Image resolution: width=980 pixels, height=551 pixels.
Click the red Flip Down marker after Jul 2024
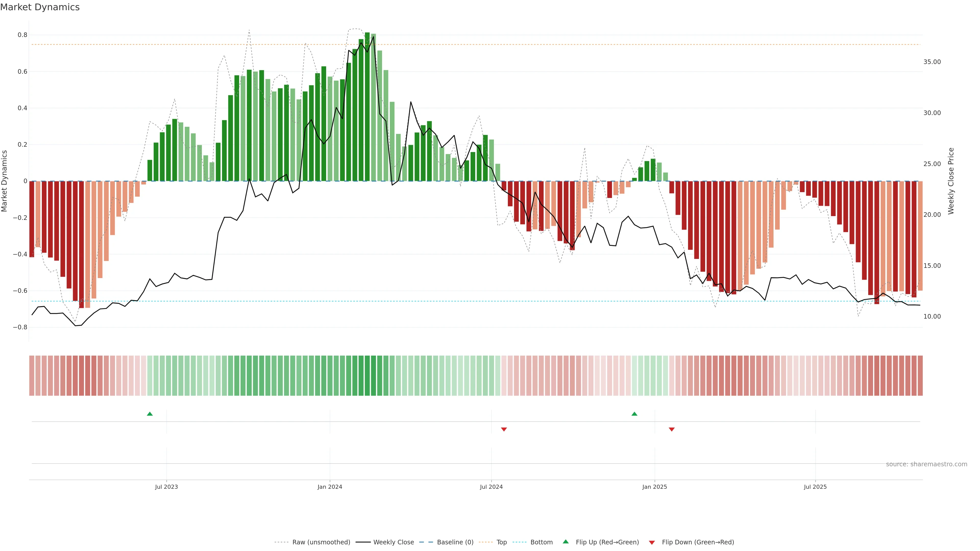(x=504, y=429)
